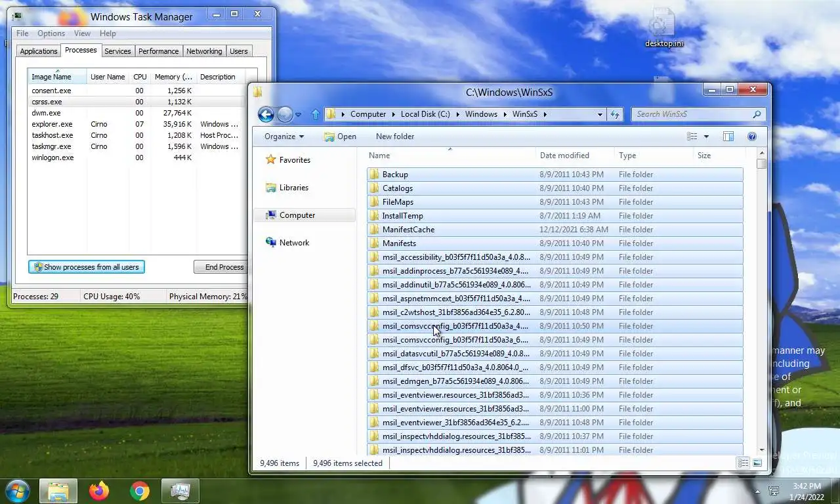Go up one folder with the Up arrow
840x504 pixels.
click(x=315, y=114)
